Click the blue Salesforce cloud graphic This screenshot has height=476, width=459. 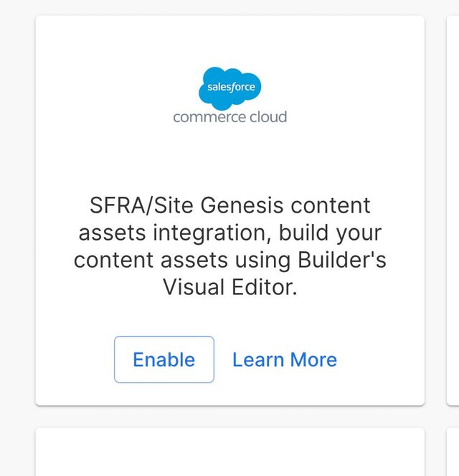(229, 88)
